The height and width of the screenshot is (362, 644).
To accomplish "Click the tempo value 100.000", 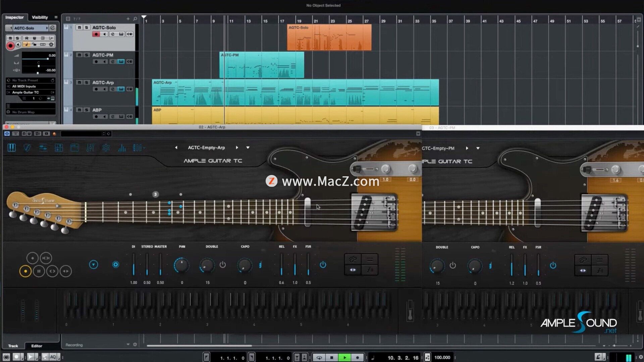I will click(442, 358).
